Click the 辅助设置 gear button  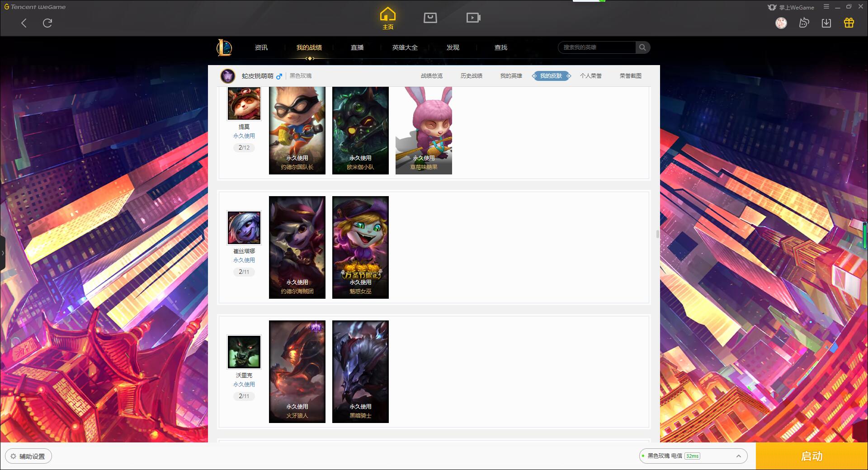pyautogui.click(x=28, y=456)
